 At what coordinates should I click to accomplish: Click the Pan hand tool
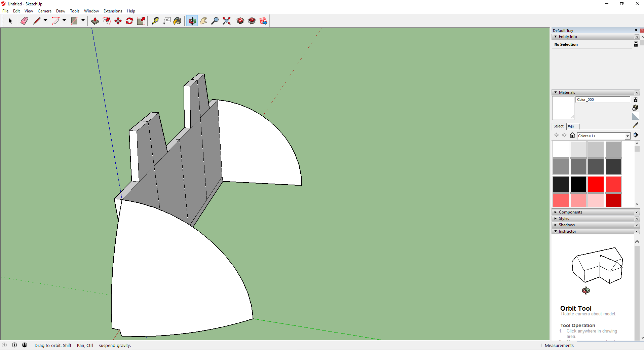coord(203,21)
